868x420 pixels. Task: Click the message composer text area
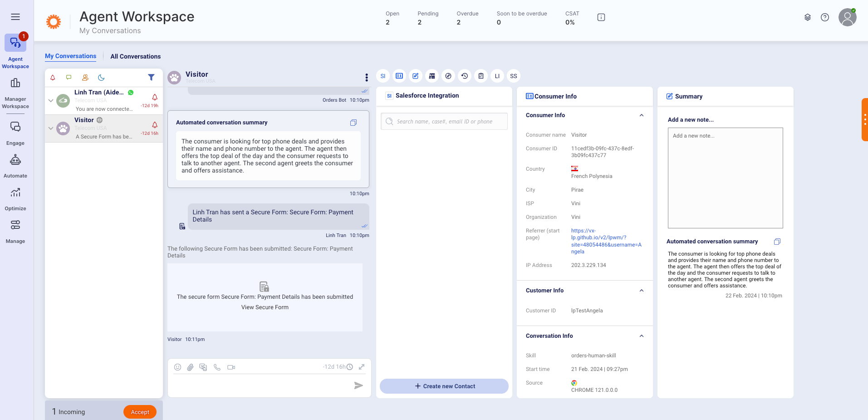(x=261, y=385)
